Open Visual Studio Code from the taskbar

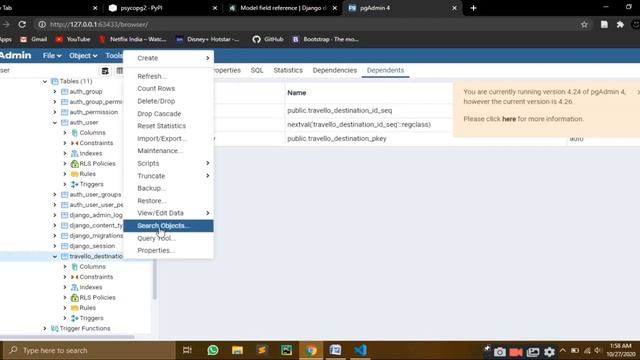(360, 350)
